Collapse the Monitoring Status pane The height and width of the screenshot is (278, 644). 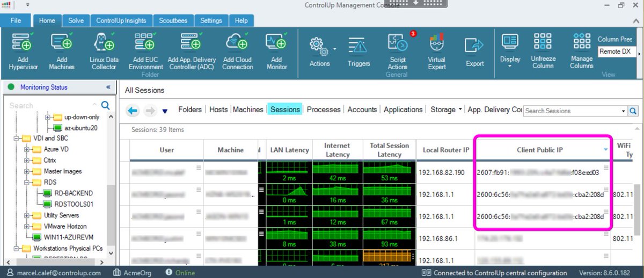click(x=108, y=87)
